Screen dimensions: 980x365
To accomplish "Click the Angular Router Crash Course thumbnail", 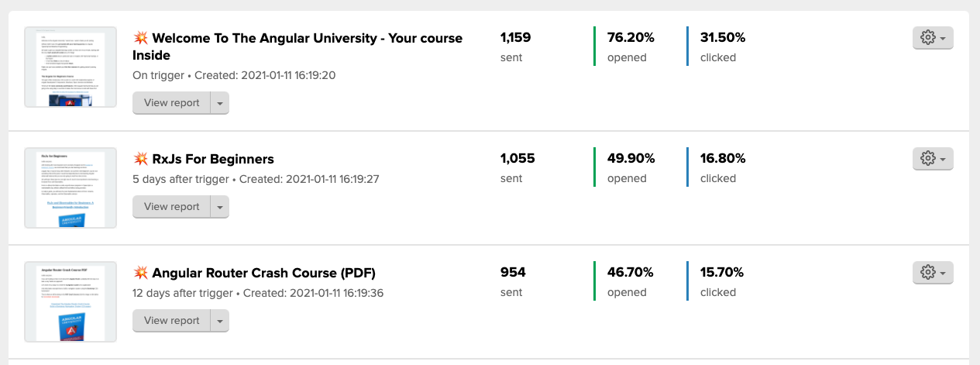I will coord(70,302).
